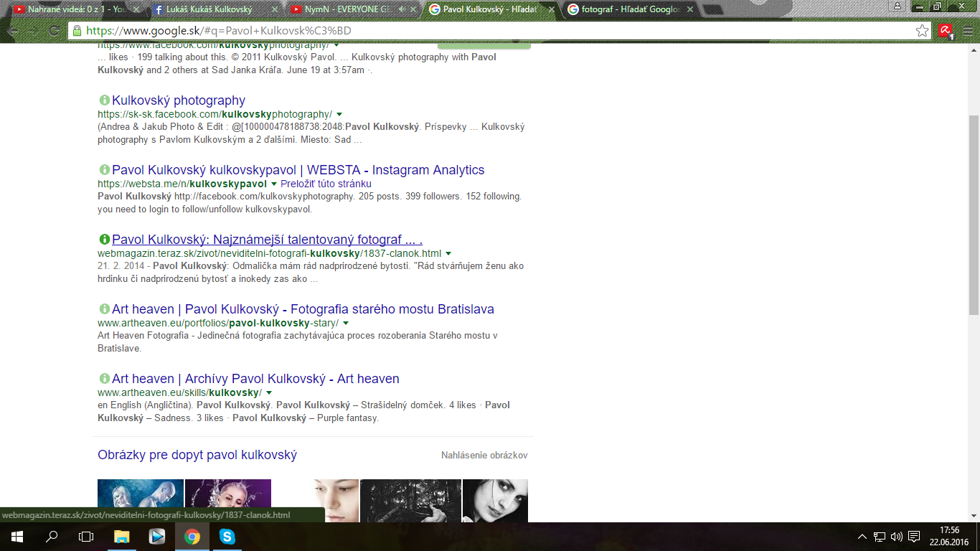Viewport: 980px width, 551px height.
Task: Mute the NymN tab via its speaker icon
Action: pos(402,10)
